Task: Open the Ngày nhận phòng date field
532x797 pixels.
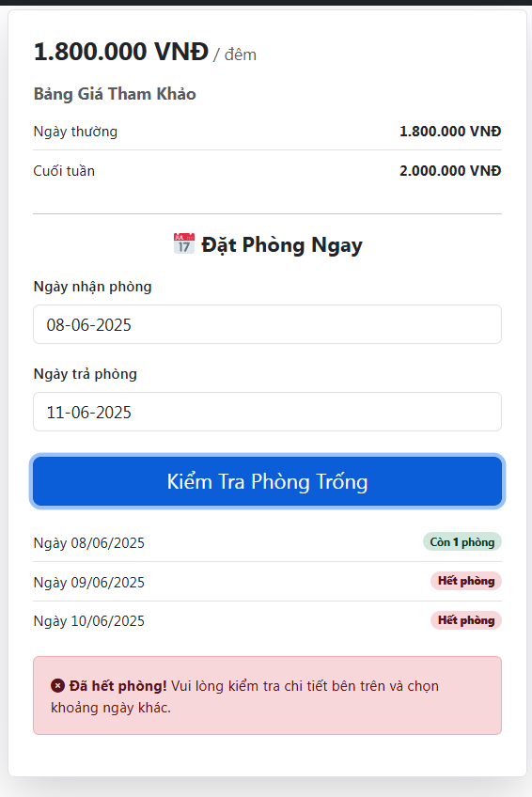Action: pyautogui.click(x=267, y=324)
